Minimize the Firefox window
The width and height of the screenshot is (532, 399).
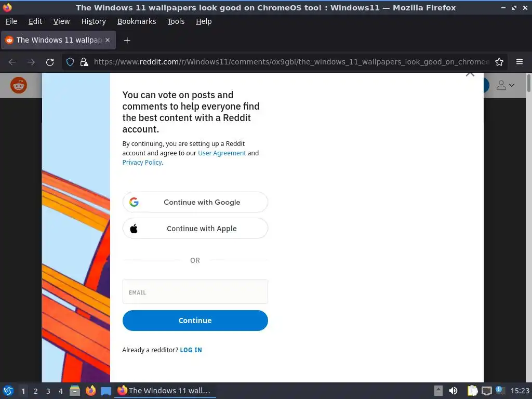click(x=503, y=7)
